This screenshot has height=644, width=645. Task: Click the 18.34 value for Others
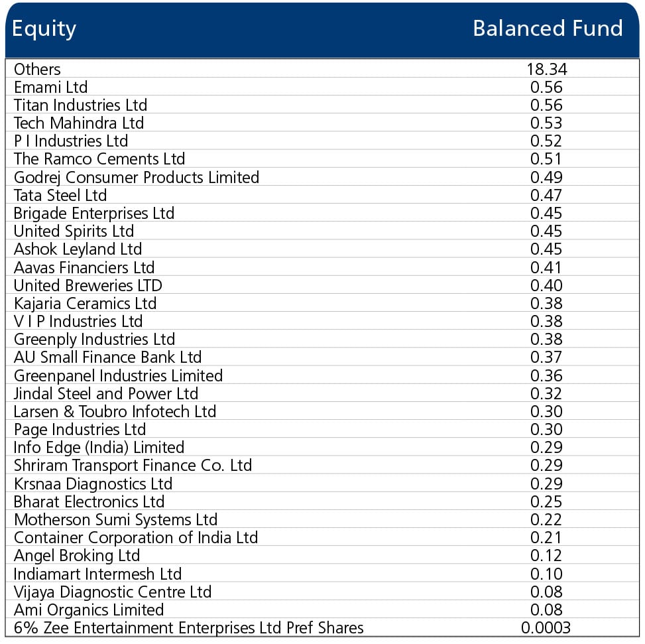(547, 69)
